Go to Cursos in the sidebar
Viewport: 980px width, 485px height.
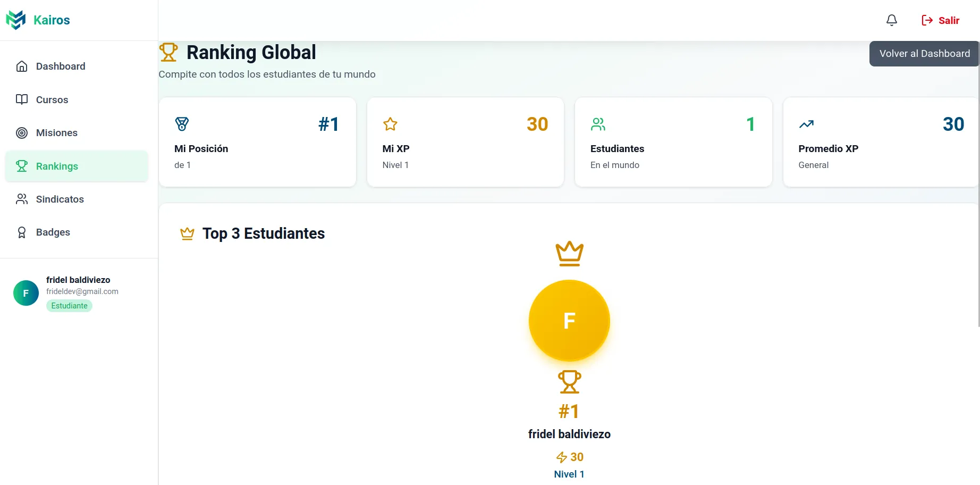tap(52, 99)
